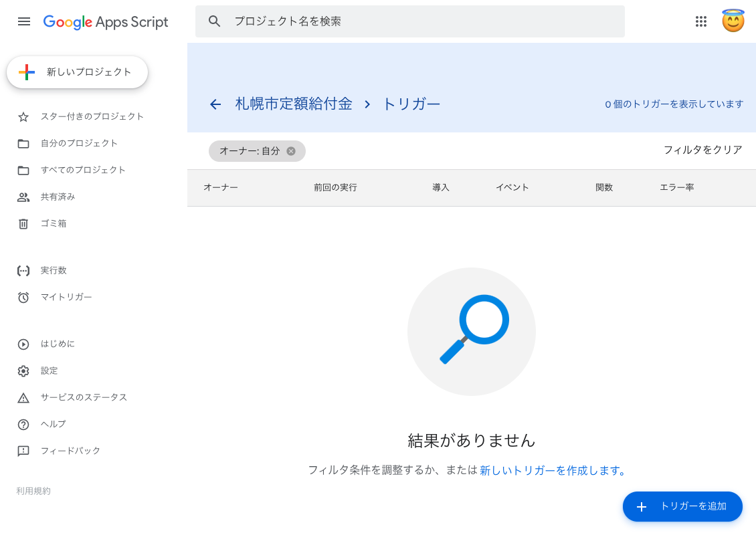Click the 導入 column header
Image resolution: width=756 pixels, height=535 pixels.
(441, 187)
